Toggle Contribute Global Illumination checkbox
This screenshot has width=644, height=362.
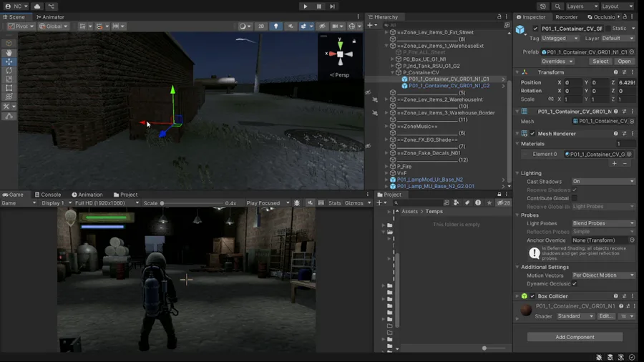tap(574, 198)
